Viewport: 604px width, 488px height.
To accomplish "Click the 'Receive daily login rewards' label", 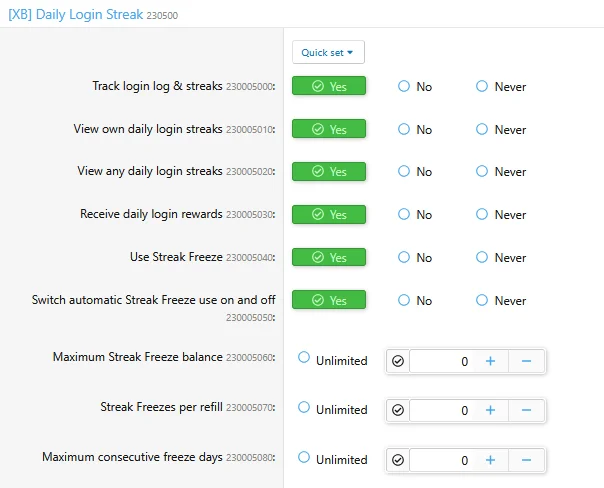I will (x=151, y=214).
